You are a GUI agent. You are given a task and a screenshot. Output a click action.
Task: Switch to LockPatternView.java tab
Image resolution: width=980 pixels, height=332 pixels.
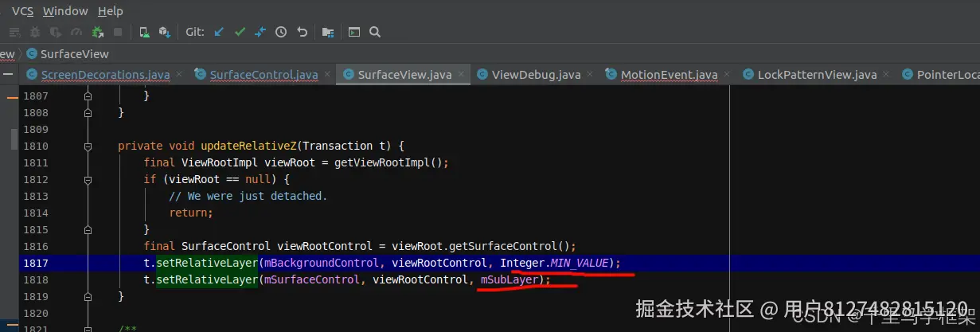pyautogui.click(x=817, y=75)
